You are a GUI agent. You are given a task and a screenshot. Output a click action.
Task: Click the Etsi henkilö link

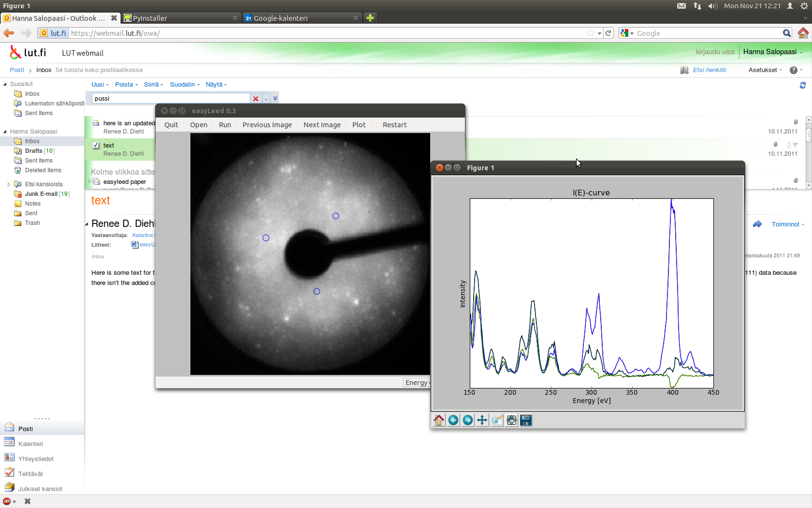click(x=709, y=70)
